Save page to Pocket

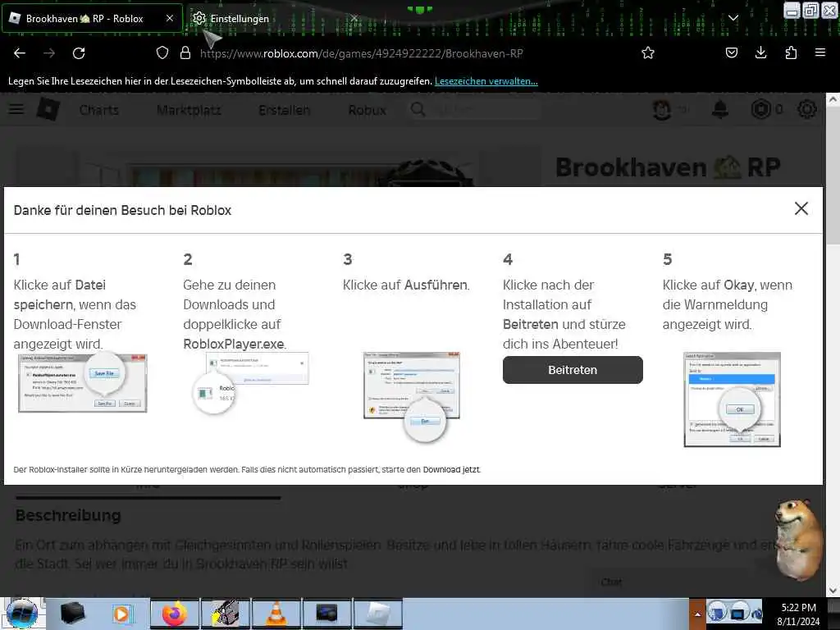pyautogui.click(x=731, y=52)
